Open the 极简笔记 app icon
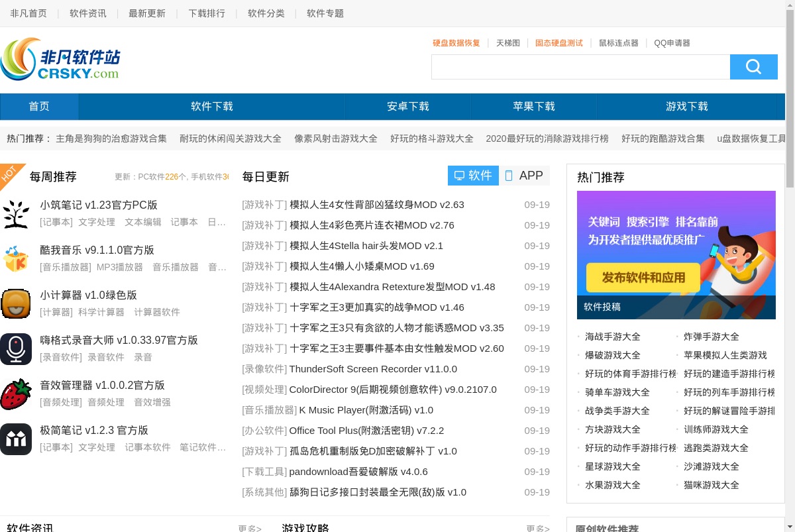The height and width of the screenshot is (532, 795). pos(16,439)
